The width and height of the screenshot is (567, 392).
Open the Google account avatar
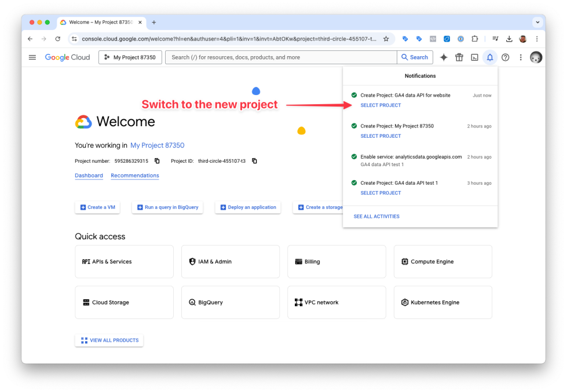tap(536, 57)
